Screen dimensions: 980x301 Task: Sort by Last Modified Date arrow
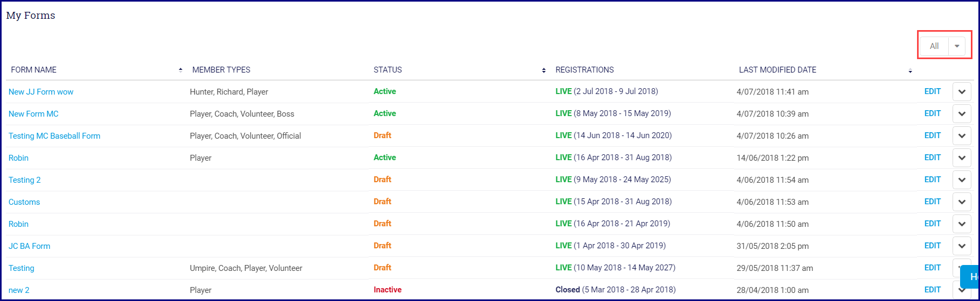[x=910, y=71]
